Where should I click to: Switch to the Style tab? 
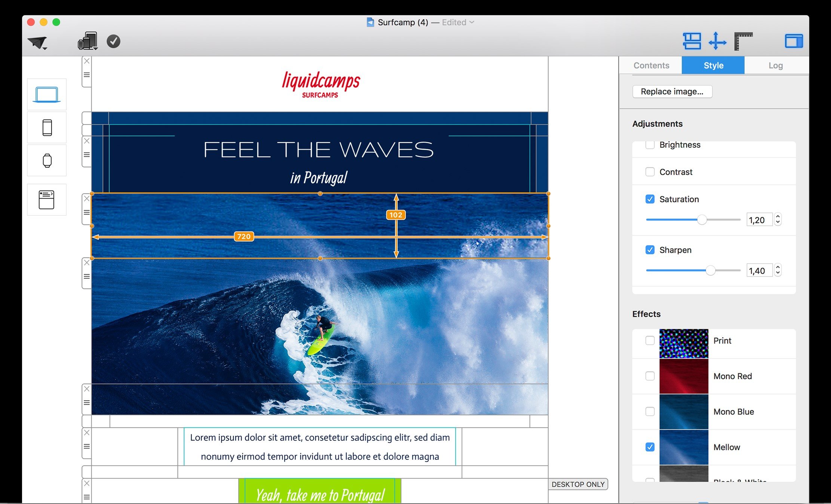[x=713, y=65]
